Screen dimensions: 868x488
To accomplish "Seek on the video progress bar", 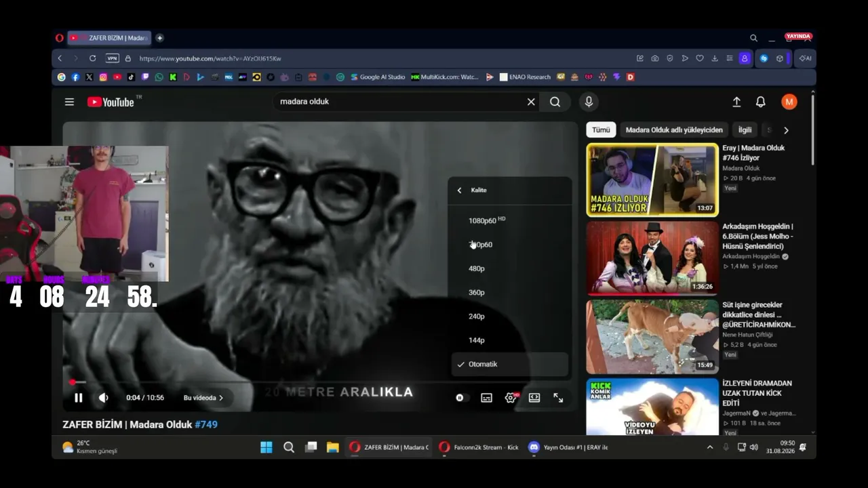I will (x=319, y=382).
